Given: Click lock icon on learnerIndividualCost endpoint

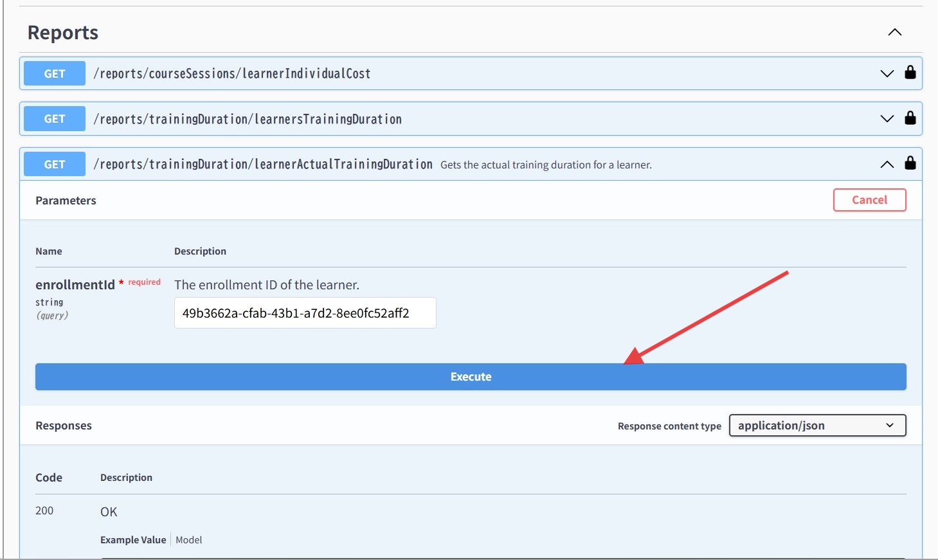Looking at the screenshot, I should (910, 72).
